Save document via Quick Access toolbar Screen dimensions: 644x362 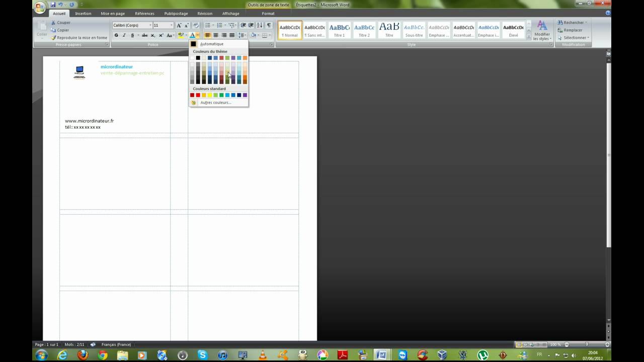(53, 5)
